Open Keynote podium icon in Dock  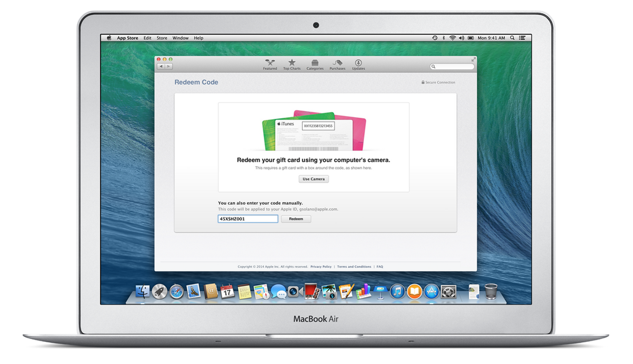(x=380, y=291)
